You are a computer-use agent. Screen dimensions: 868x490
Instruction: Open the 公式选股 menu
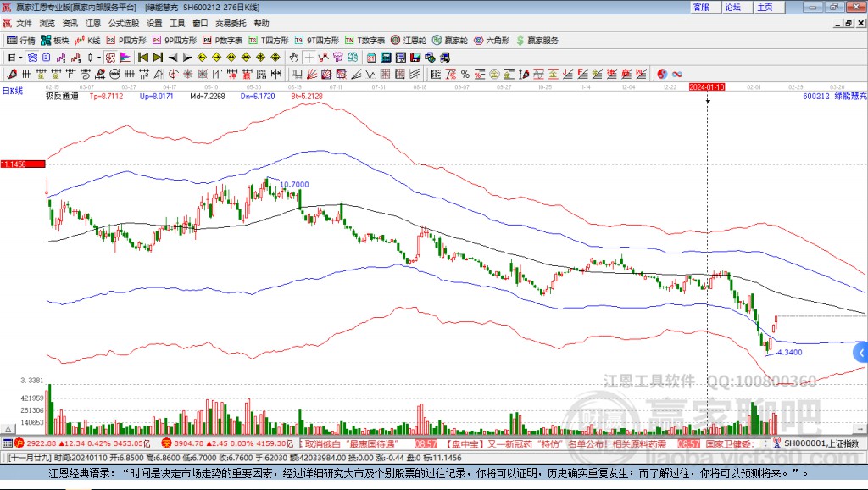click(123, 23)
